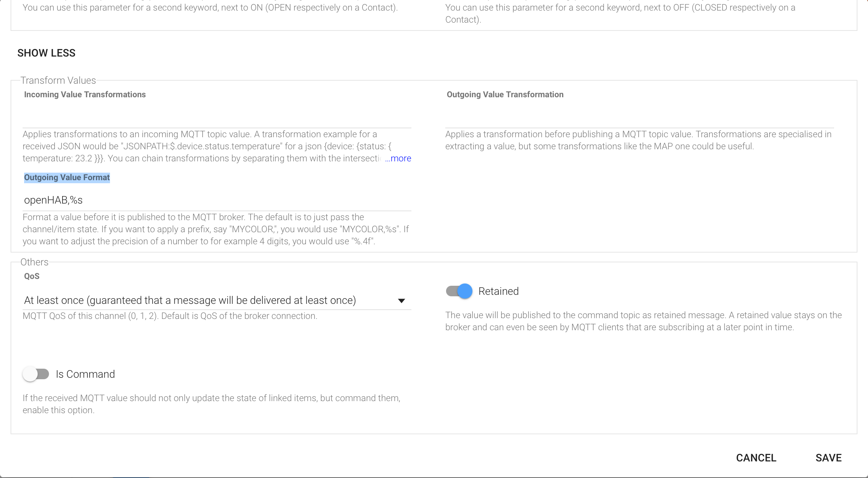Click the Incoming Value Transformations label

(x=85, y=95)
